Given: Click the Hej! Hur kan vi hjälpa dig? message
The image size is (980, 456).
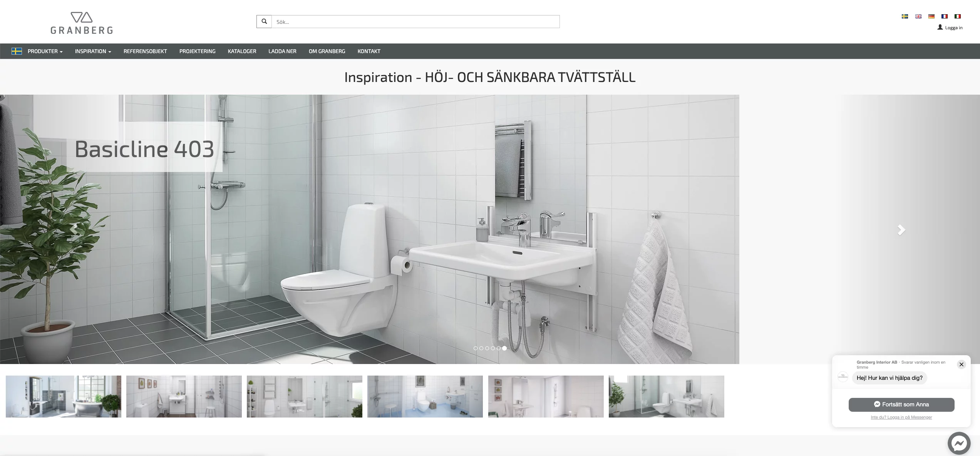Looking at the screenshot, I should [890, 378].
